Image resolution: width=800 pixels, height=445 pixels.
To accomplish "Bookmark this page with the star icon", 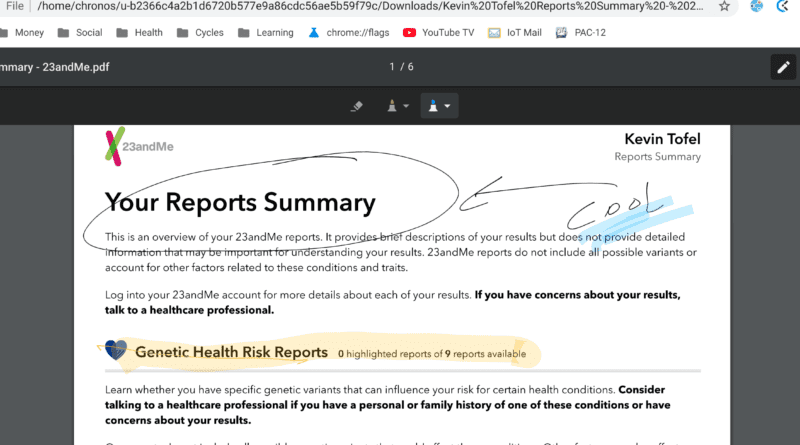I will [724, 6].
